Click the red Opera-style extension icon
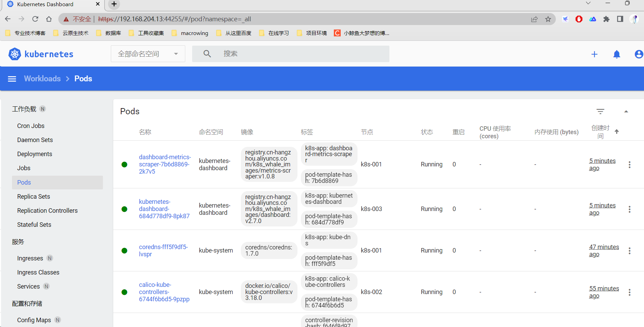 (x=579, y=19)
